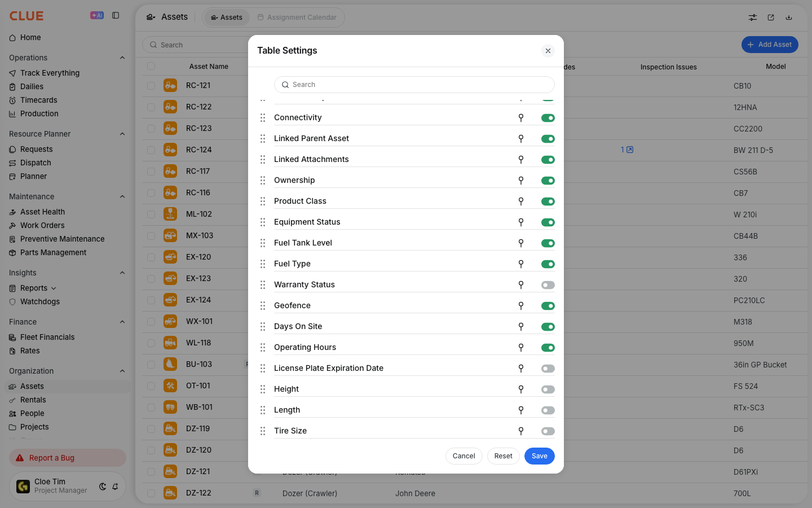812x508 pixels.
Task: Expand the Reports dropdown chevron
Action: 54,288
